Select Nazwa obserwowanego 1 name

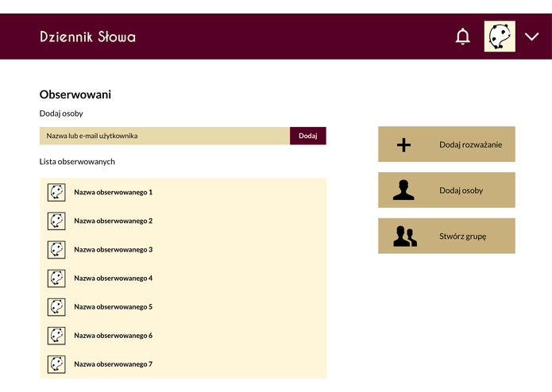(113, 192)
